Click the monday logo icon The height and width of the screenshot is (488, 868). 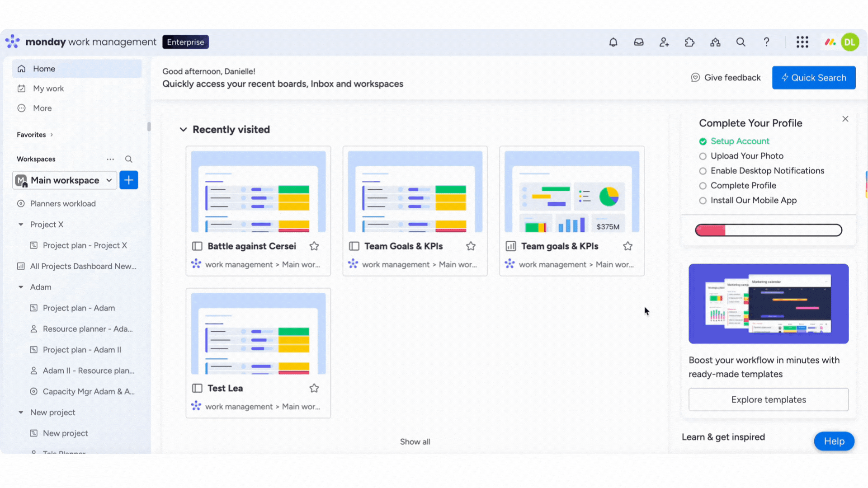point(13,42)
